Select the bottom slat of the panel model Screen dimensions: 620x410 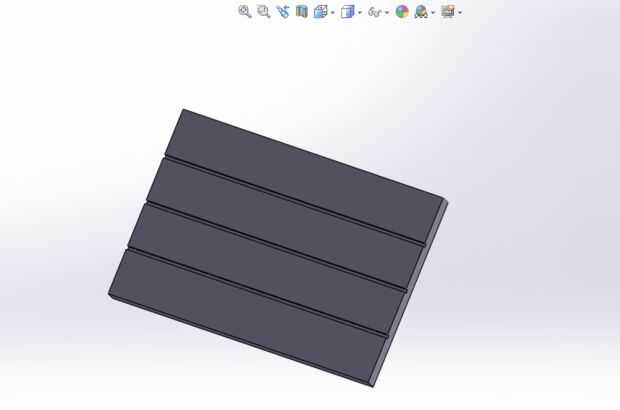[249, 316]
